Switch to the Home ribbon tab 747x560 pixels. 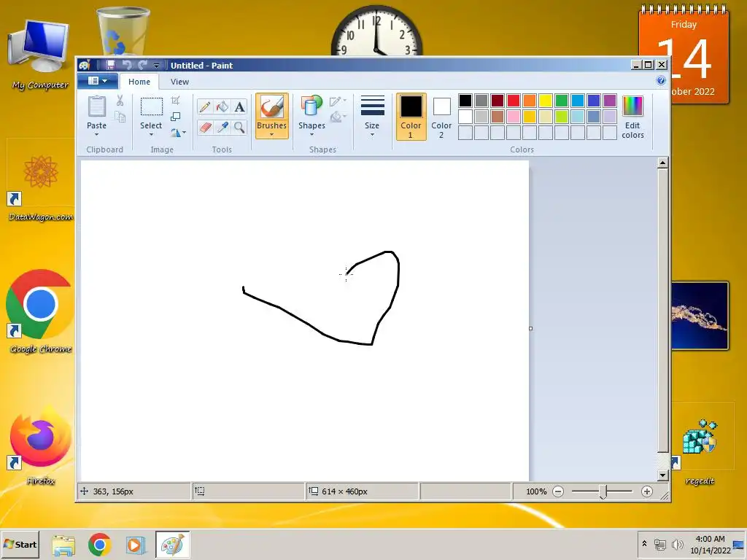coord(139,82)
